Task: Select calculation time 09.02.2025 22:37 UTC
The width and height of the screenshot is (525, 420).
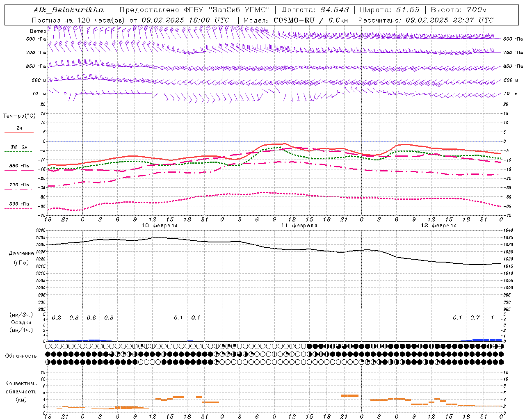Action: 450,20
